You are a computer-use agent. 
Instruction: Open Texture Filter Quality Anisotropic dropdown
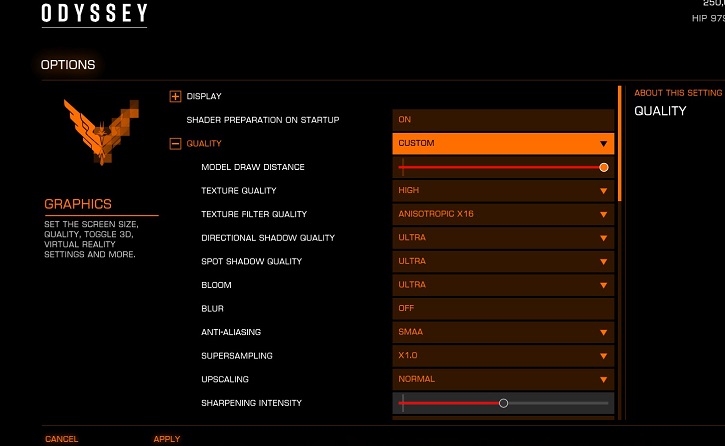[x=503, y=214]
